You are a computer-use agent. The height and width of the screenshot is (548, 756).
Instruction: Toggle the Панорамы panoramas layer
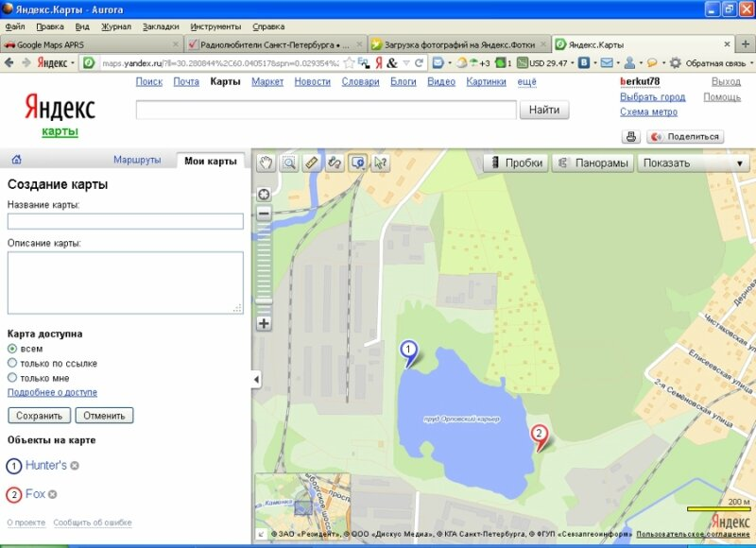(594, 163)
